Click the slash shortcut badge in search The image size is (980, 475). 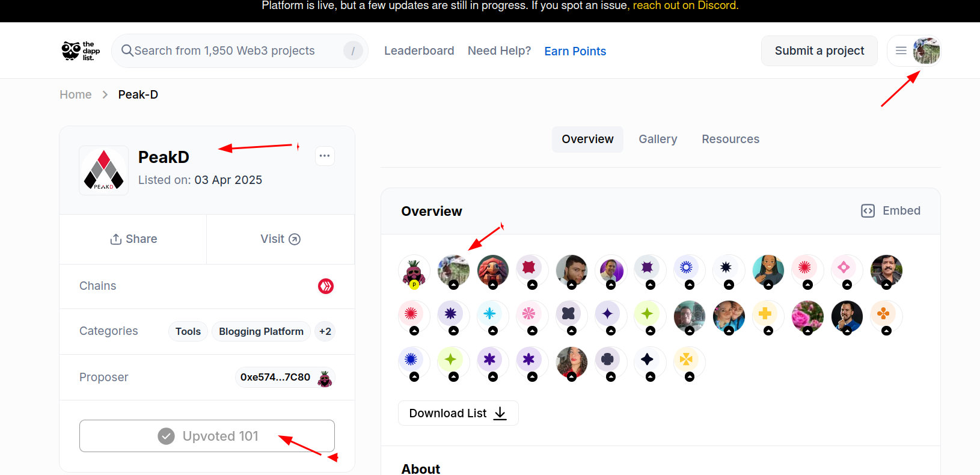353,51
